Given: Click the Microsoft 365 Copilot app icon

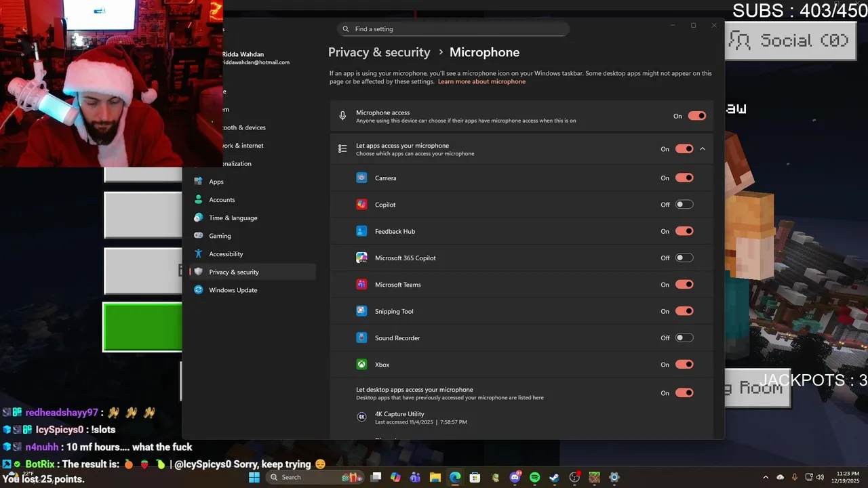Looking at the screenshot, I should coord(361,258).
